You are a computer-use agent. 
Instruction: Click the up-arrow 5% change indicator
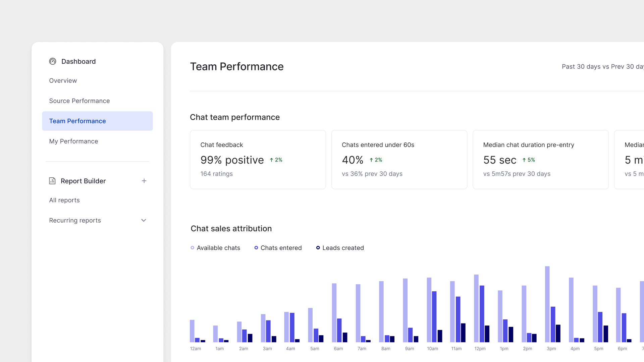tap(529, 160)
